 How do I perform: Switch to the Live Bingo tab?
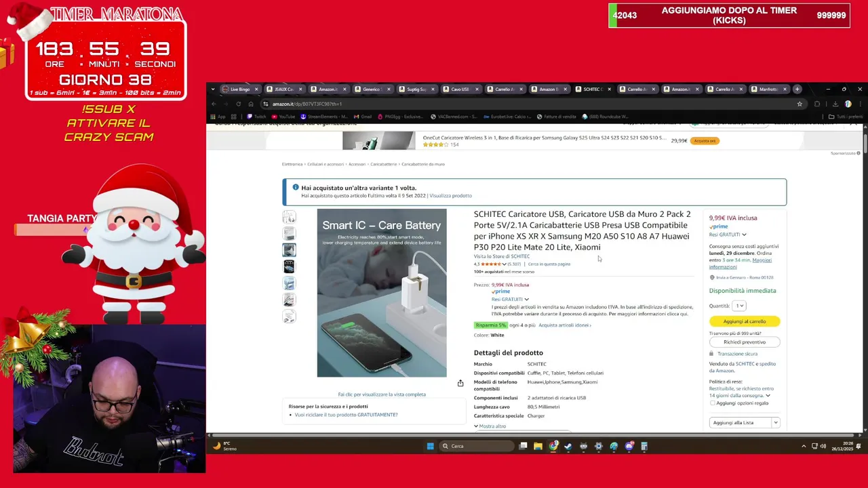coord(240,89)
